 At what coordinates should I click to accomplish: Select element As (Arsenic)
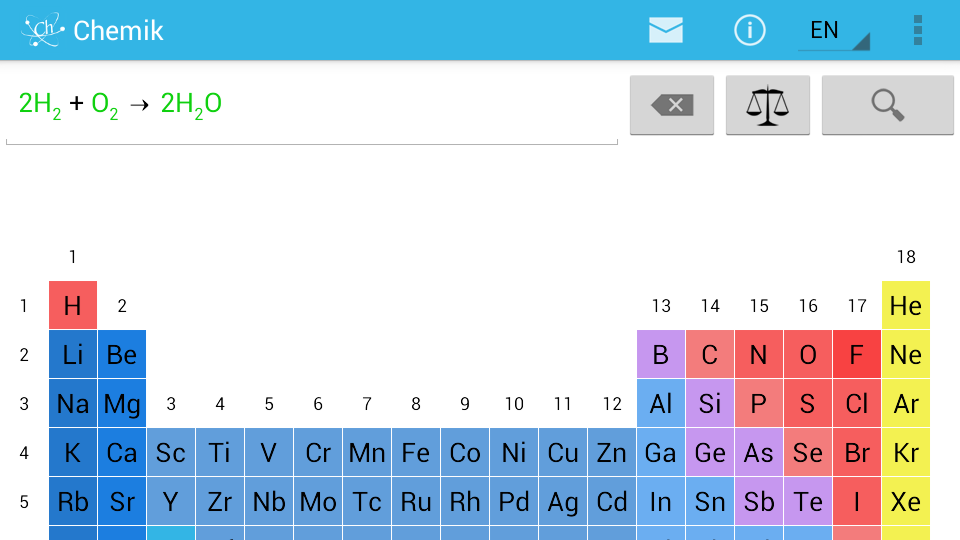click(x=759, y=452)
